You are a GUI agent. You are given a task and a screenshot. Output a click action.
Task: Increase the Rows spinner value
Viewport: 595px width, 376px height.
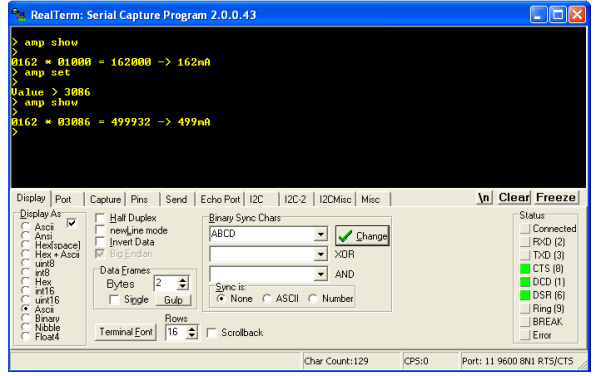(192, 329)
